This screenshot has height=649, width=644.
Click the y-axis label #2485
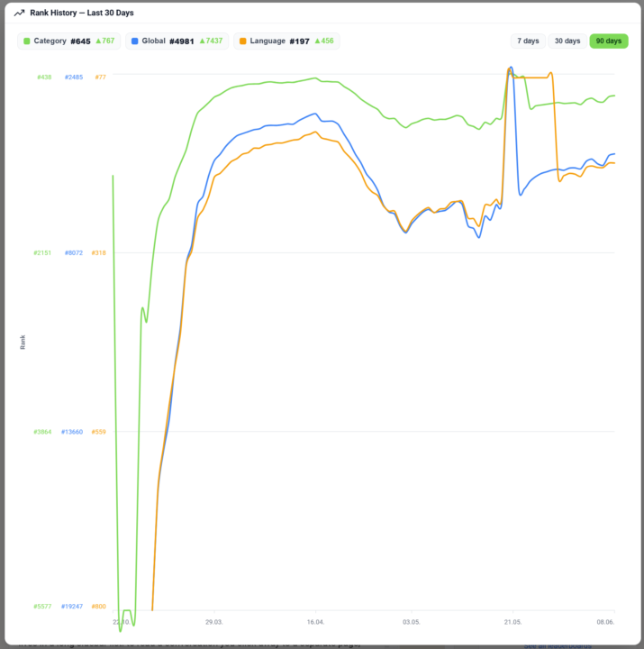(74, 77)
